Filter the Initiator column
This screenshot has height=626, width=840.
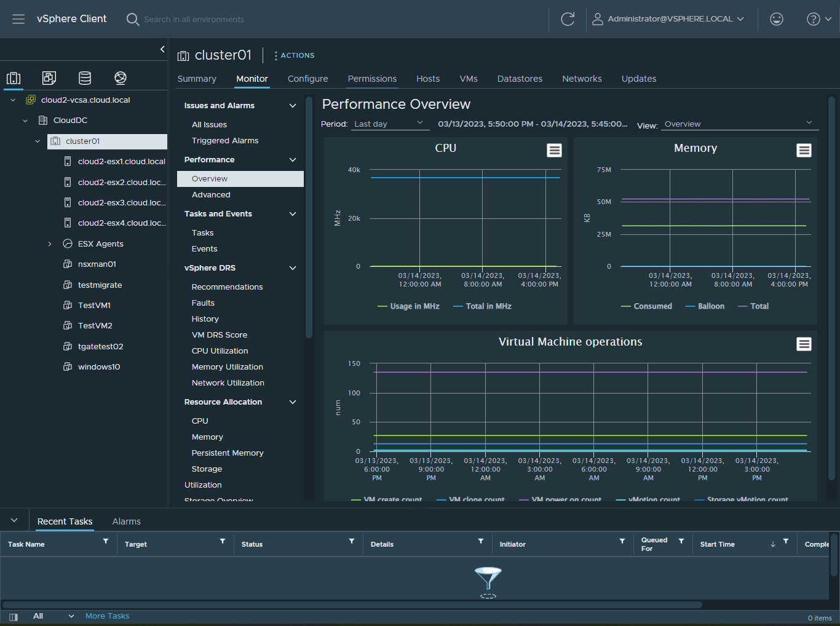point(622,541)
